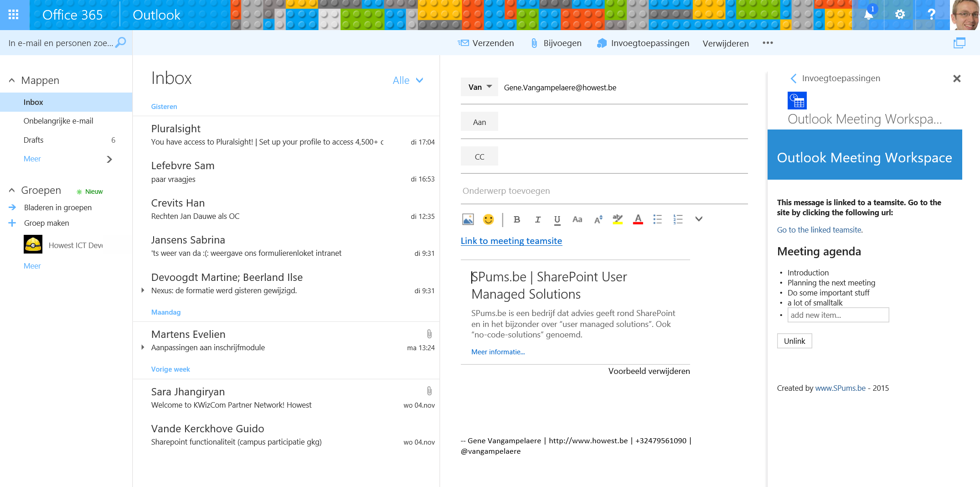
Task: Open the emoji picker
Action: 488,219
